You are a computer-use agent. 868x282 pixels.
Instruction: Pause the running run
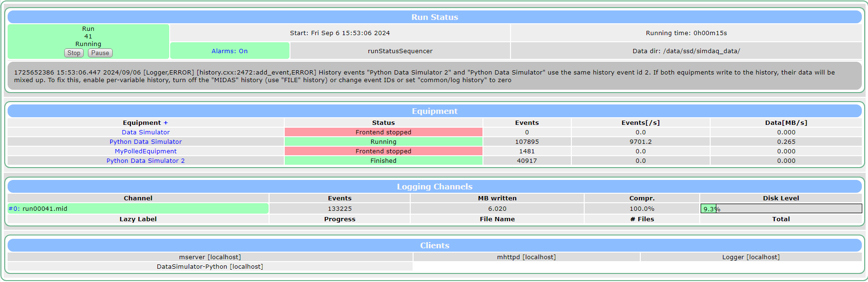pyautogui.click(x=100, y=53)
